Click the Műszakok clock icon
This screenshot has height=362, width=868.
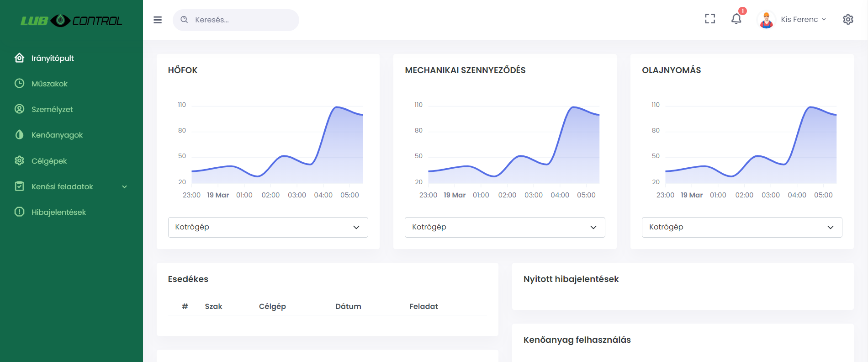point(19,84)
